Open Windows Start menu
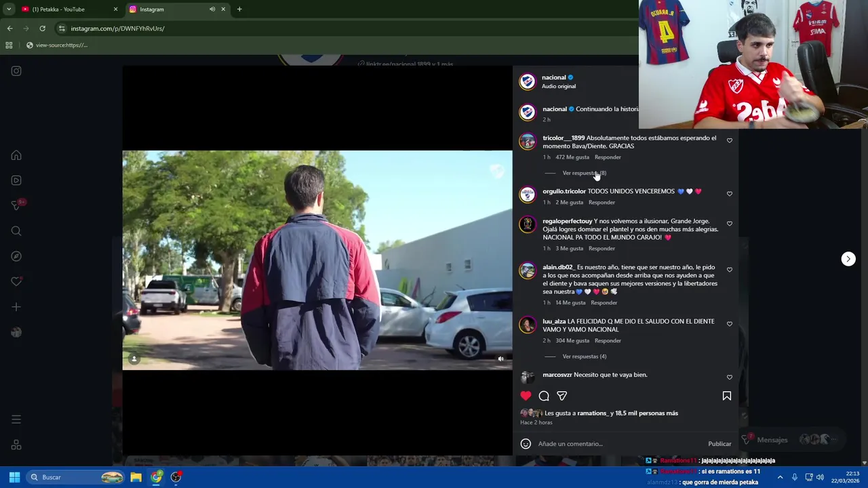The width and height of the screenshot is (868, 488). click(14, 477)
